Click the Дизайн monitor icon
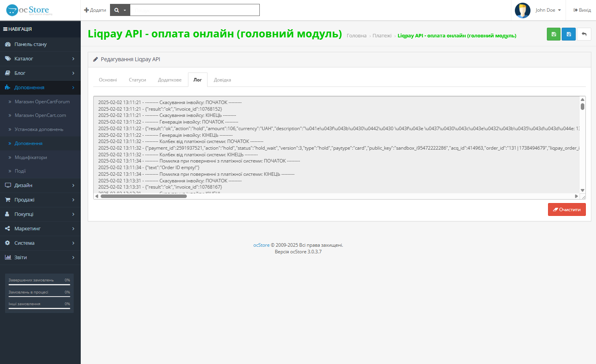 pyautogui.click(x=8, y=186)
